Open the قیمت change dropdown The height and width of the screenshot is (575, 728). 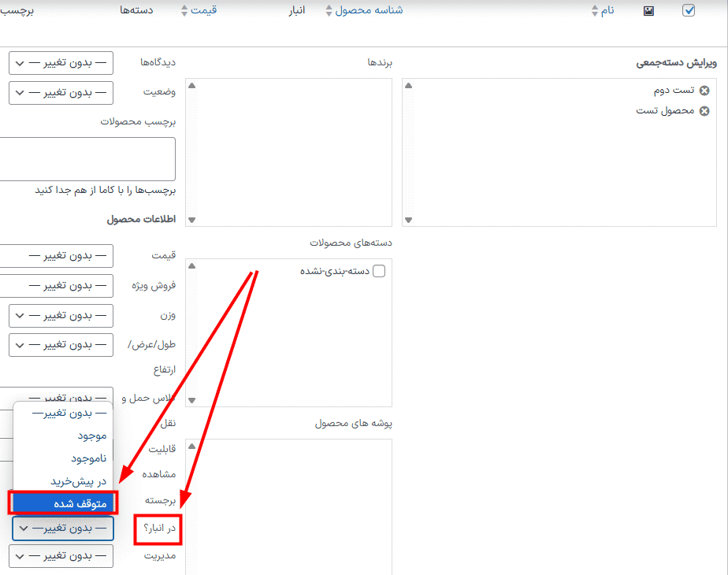[56, 256]
